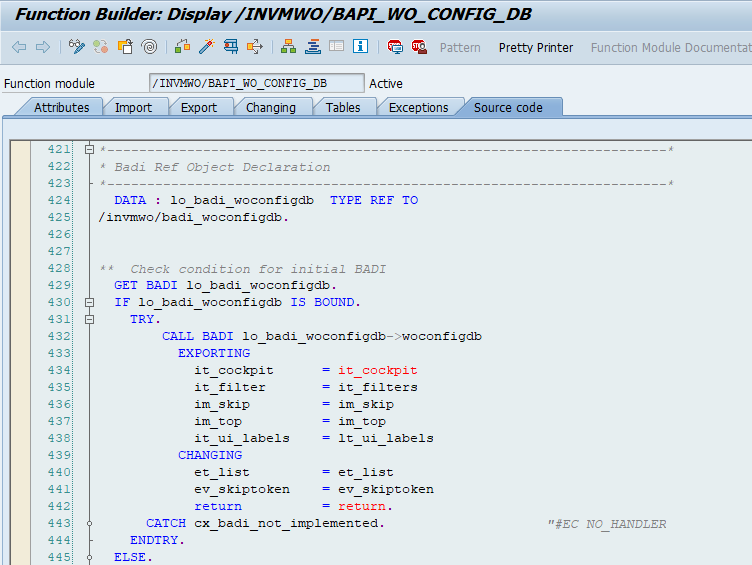This screenshot has width=752, height=565.
Task: Click the Display/Change glasses-and-pencil icon
Action: (77, 47)
